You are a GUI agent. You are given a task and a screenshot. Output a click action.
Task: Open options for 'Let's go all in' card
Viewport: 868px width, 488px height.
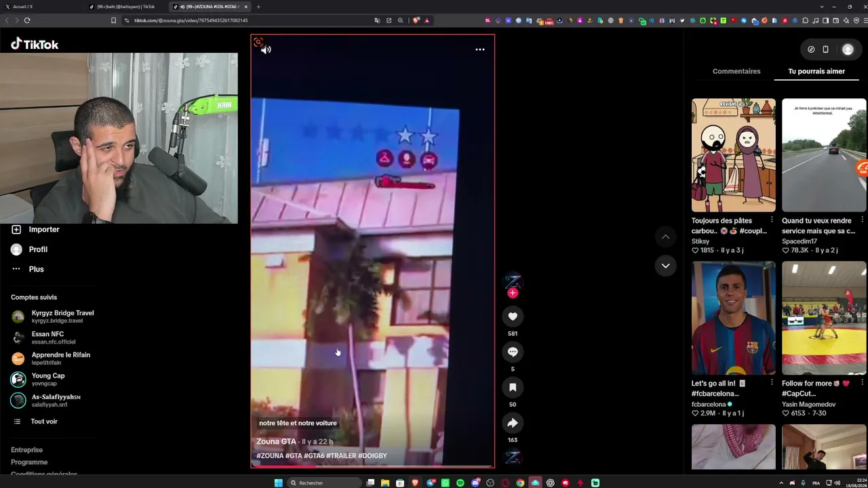pos(772,383)
